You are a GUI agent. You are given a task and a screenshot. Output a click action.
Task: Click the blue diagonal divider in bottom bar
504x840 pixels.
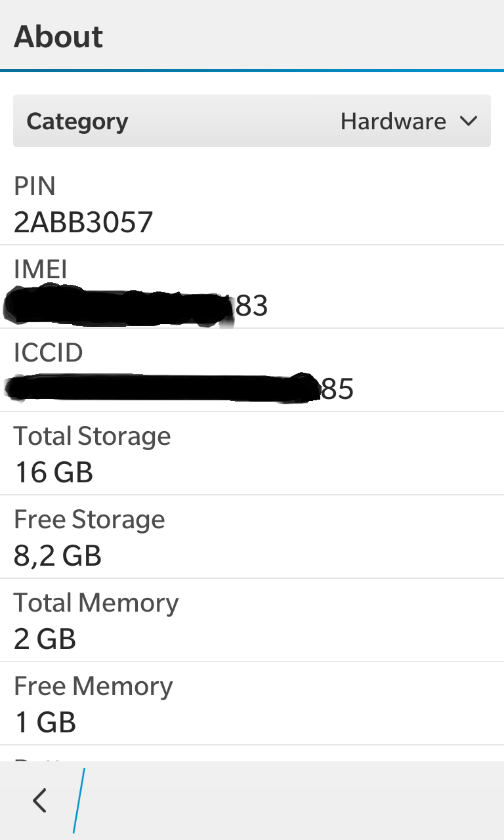tap(79, 801)
